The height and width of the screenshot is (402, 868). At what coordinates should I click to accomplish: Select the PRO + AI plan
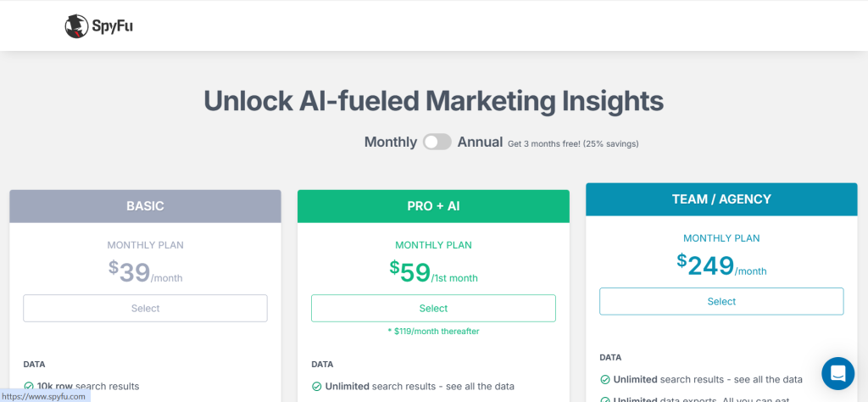click(433, 308)
